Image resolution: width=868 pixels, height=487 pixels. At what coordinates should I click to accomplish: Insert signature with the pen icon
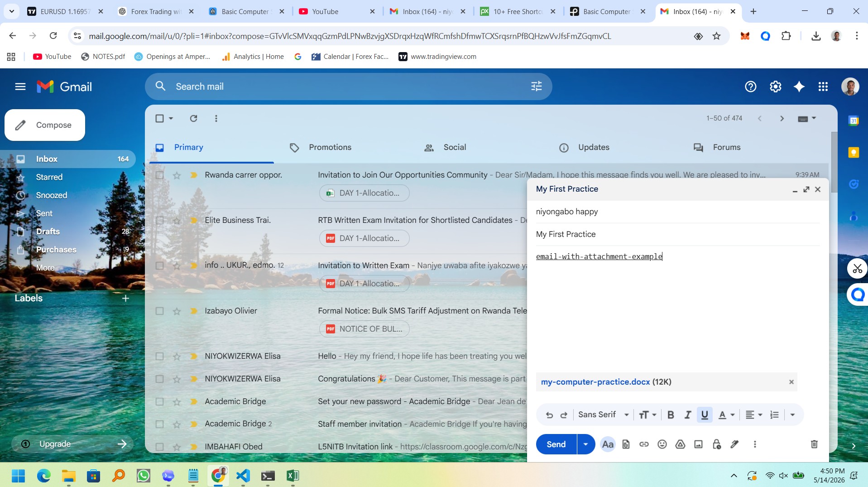point(734,444)
